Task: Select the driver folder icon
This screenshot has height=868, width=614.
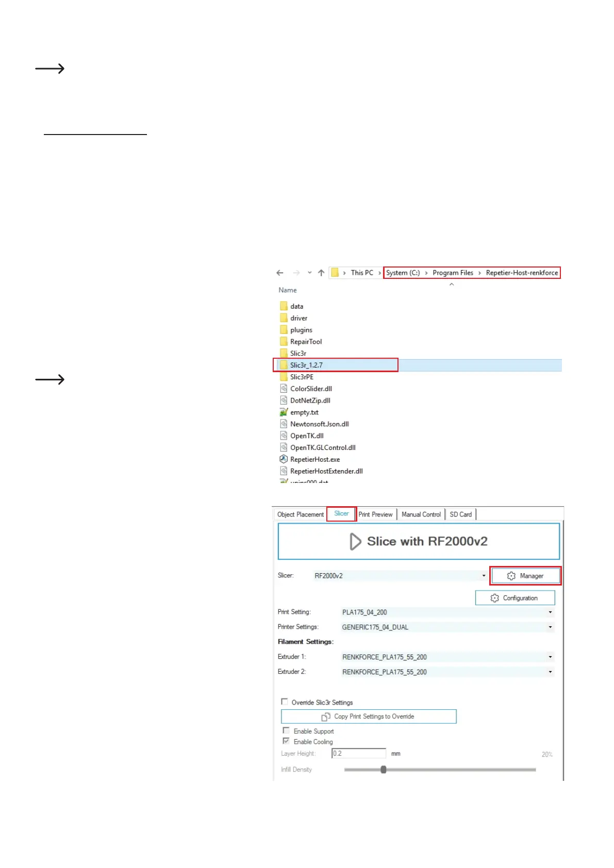Action: pos(284,318)
